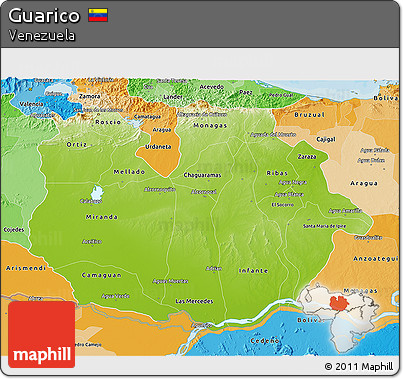Select the Ribas label

tap(277, 173)
